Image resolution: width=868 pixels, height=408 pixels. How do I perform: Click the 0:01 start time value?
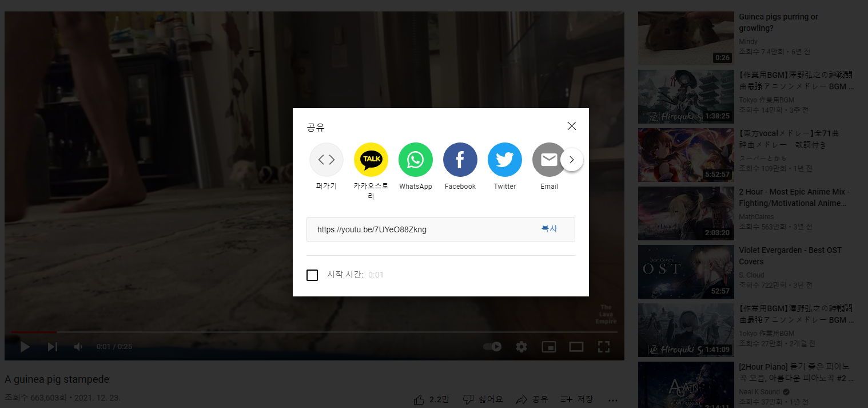(376, 275)
